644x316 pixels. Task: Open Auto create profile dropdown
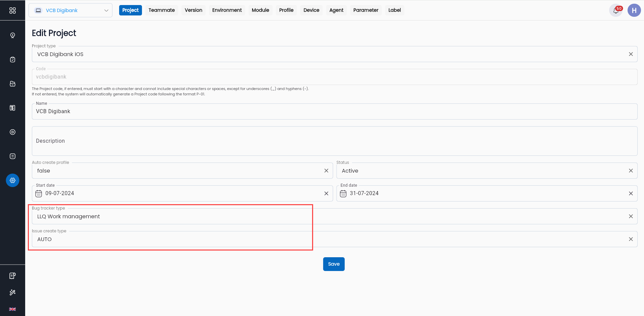(x=182, y=171)
